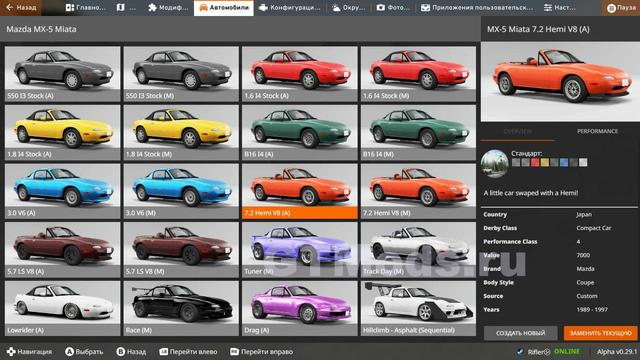
Task: Select the blue 3.0 V6 (M) car
Action: (x=181, y=191)
